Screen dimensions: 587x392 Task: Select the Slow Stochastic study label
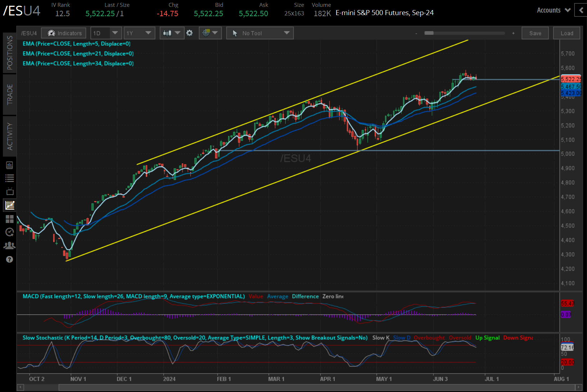(195, 338)
